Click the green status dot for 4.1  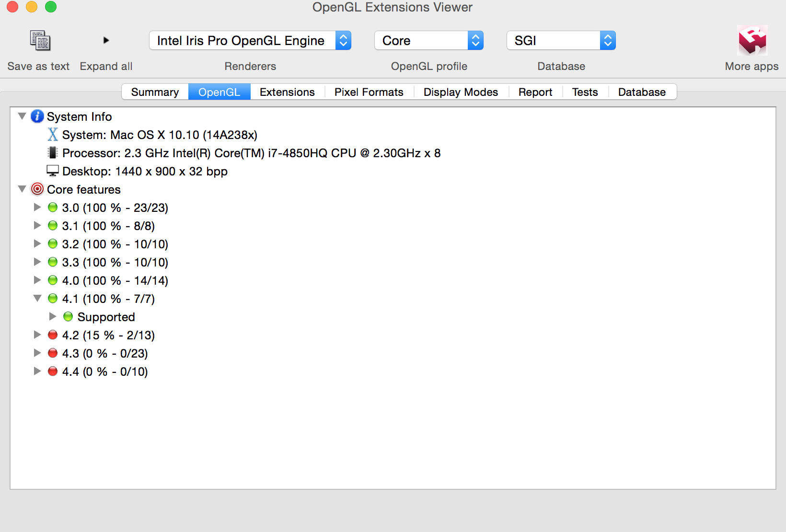tap(53, 299)
